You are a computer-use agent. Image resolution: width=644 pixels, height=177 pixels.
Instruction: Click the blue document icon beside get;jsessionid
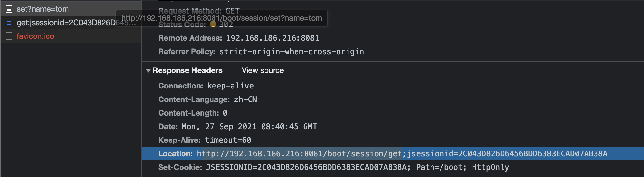(9, 23)
